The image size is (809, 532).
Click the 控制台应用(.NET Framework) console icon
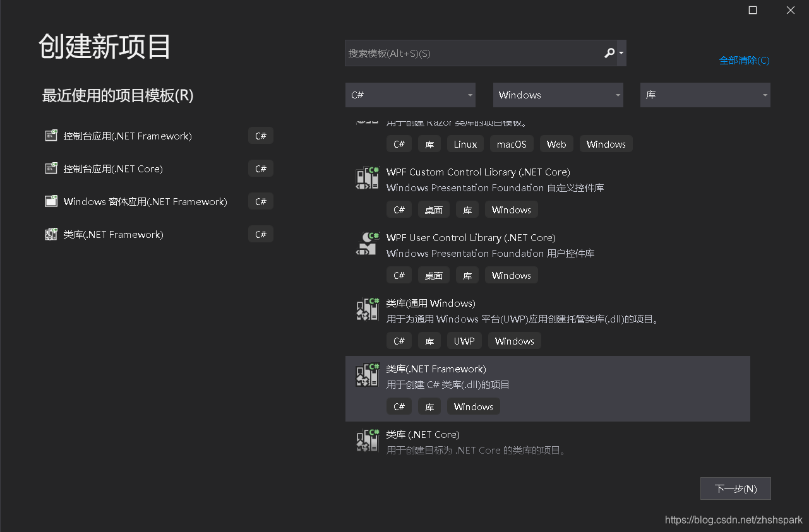[51, 135]
